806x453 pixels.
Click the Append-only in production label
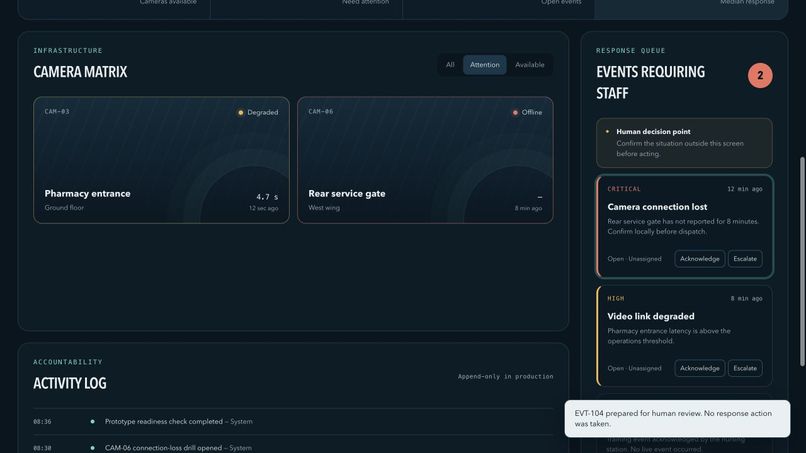click(x=505, y=376)
